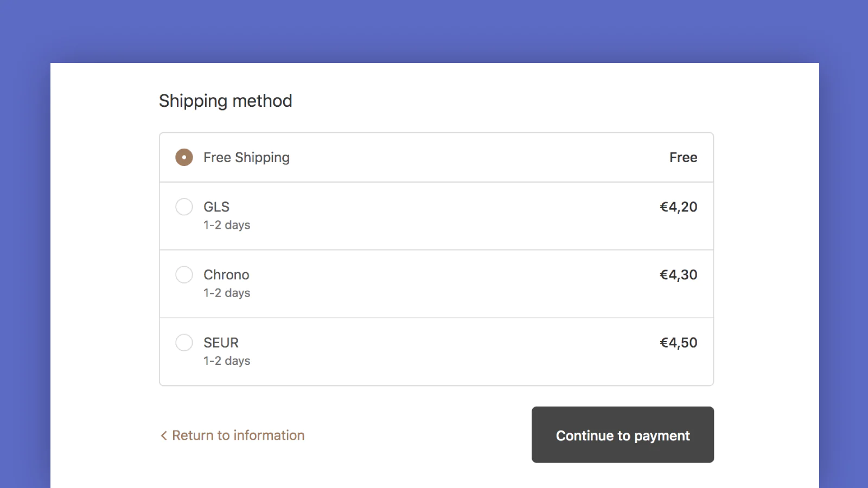Click the Free Shipping option label
The height and width of the screenshot is (488, 868).
(246, 157)
